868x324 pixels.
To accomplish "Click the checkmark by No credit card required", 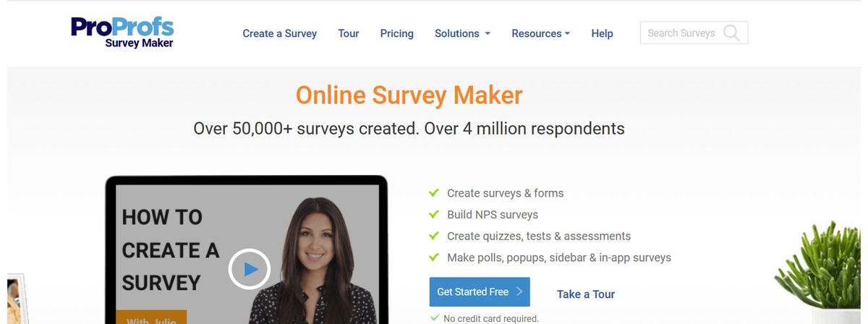I will tap(435, 318).
